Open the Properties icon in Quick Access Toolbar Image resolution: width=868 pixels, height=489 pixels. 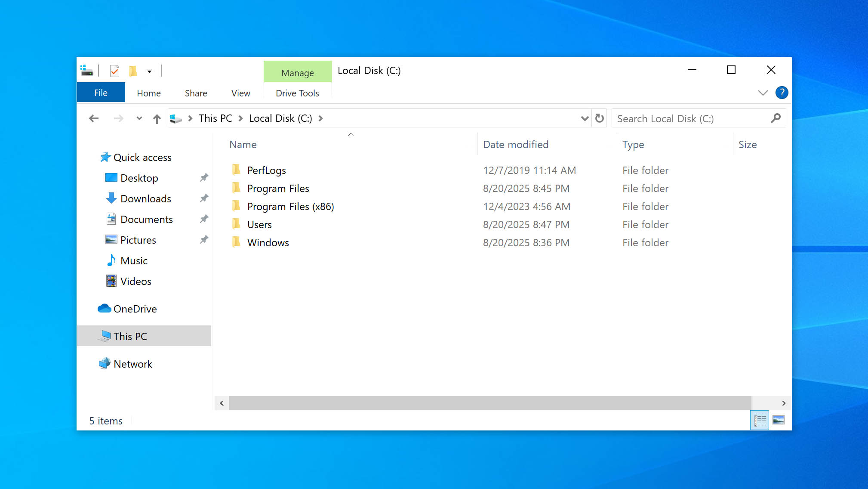[114, 71]
